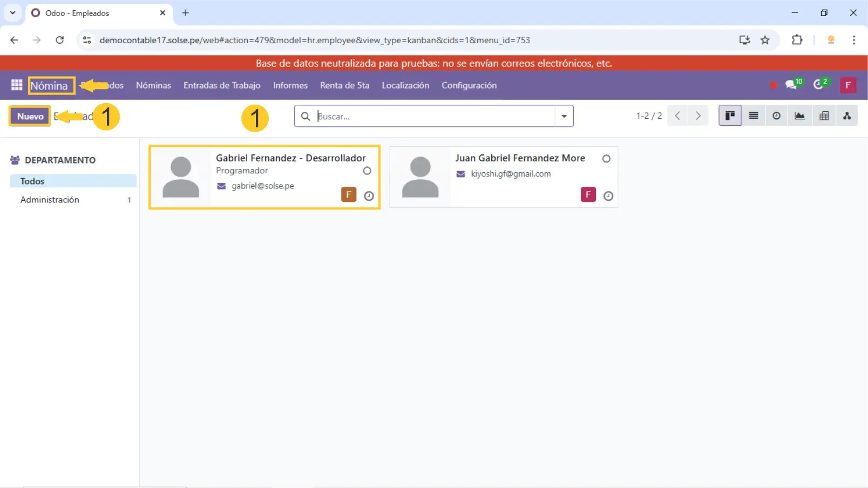Toggle status circle on Juan Gabriel Fernandez More
The image size is (868, 488).
606,159
